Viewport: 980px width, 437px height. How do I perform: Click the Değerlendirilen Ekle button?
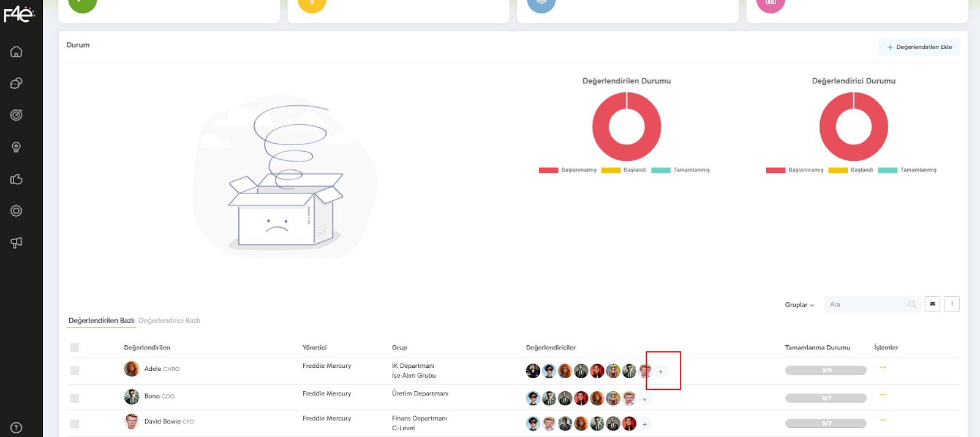919,47
